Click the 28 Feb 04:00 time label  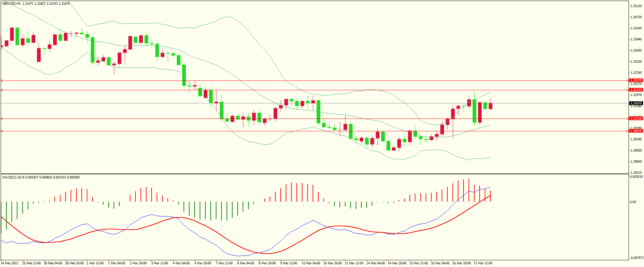(53, 263)
